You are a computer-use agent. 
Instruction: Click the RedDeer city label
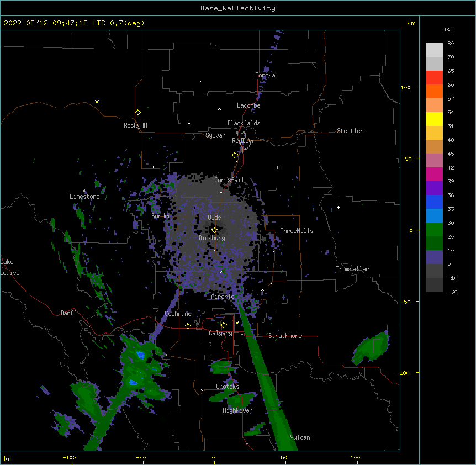tap(243, 141)
